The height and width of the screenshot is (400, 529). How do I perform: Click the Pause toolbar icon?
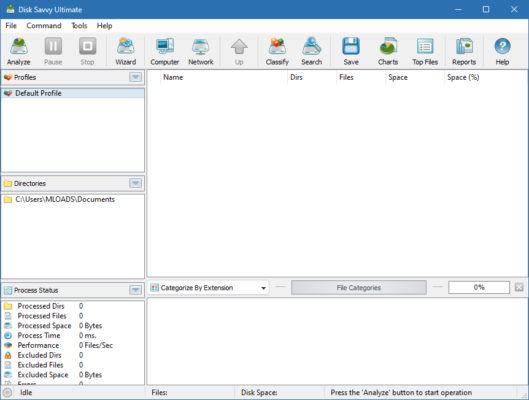(x=53, y=51)
